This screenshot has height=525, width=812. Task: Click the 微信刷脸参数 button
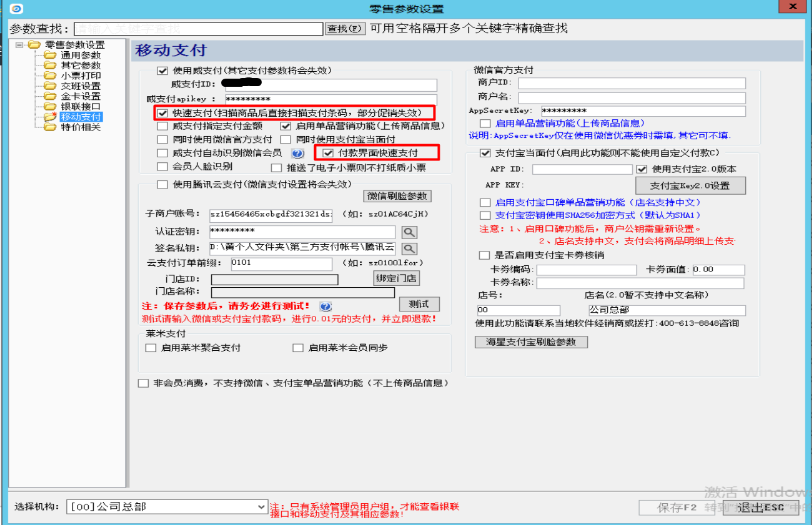[x=397, y=196]
